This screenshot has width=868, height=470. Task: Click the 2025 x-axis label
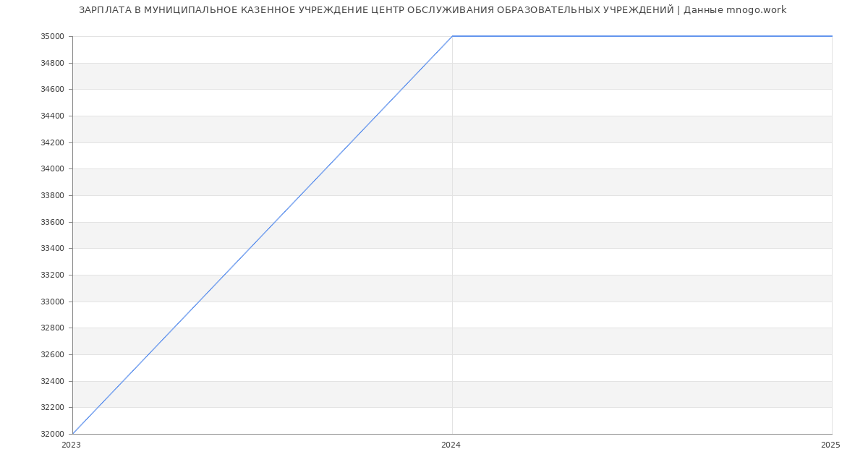click(x=830, y=445)
